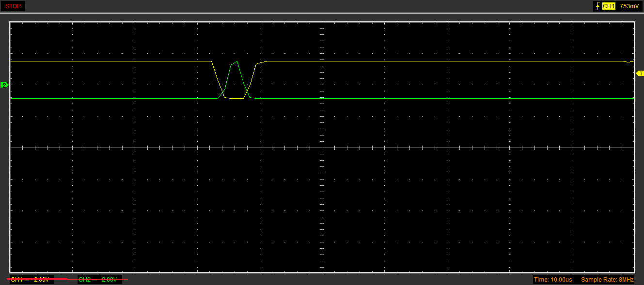This screenshot has height=285, width=644.
Task: Click the rising edge of the green pulse
Action: 228,77
